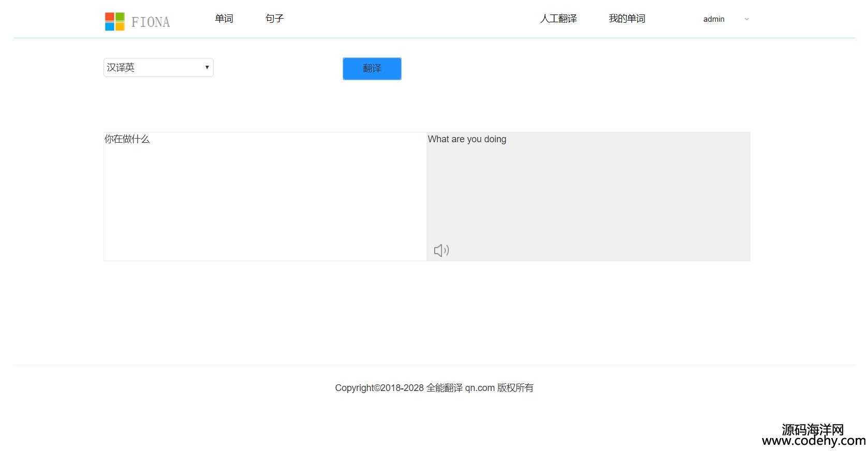Switch to the 句子 page

[x=274, y=19]
